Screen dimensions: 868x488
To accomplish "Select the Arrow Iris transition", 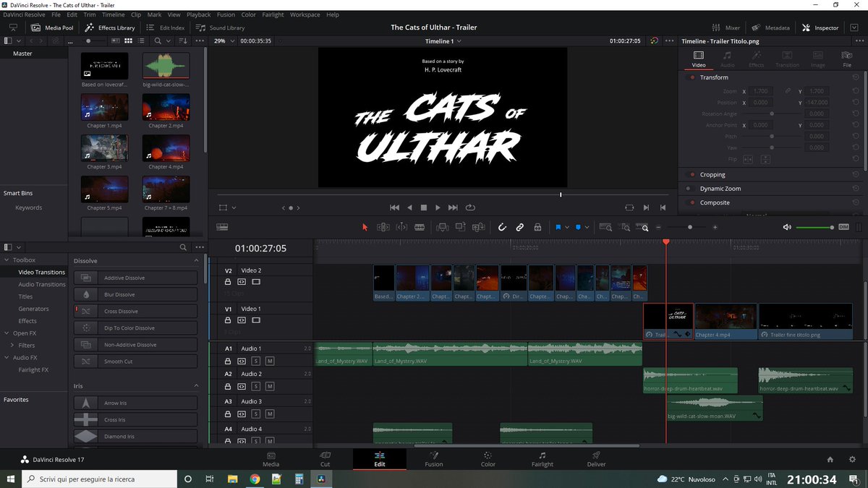I will click(x=136, y=403).
